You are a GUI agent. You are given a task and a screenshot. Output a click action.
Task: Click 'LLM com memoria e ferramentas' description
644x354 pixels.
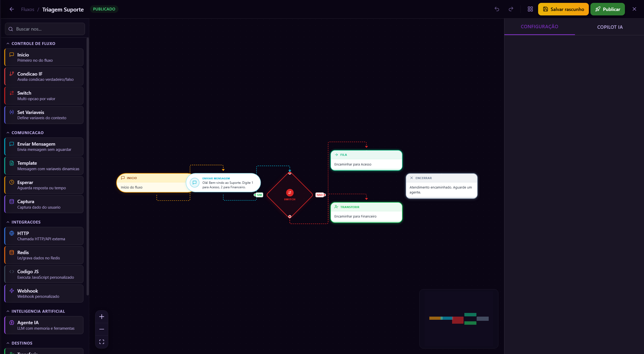[x=46, y=328]
